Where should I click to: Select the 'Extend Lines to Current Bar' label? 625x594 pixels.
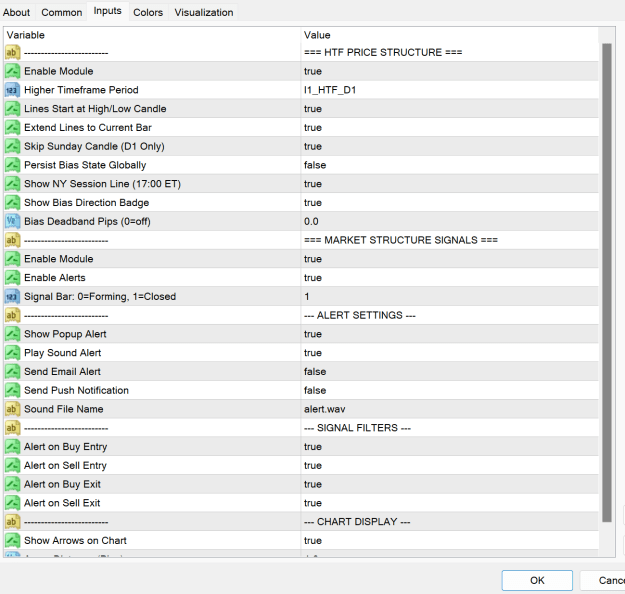[x=88, y=128]
